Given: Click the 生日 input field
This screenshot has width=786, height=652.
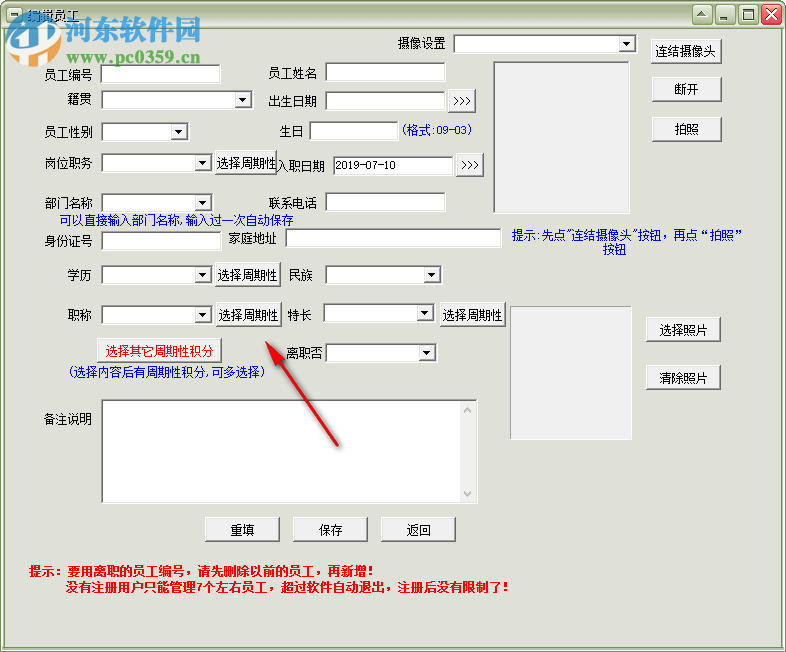Looking at the screenshot, I should coord(354,131).
